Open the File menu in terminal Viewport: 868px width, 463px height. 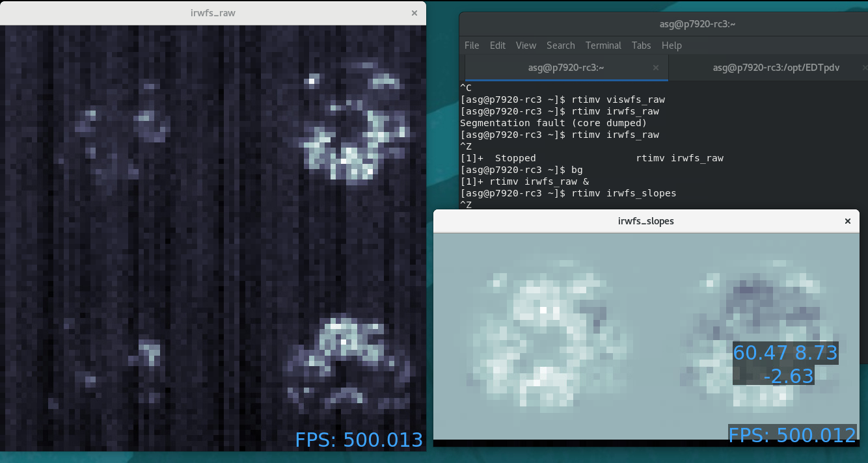point(472,46)
